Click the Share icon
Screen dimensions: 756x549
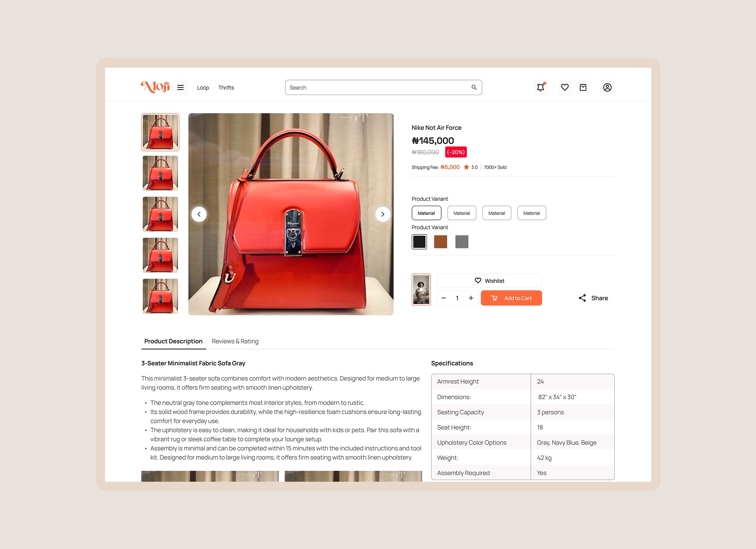(x=582, y=298)
